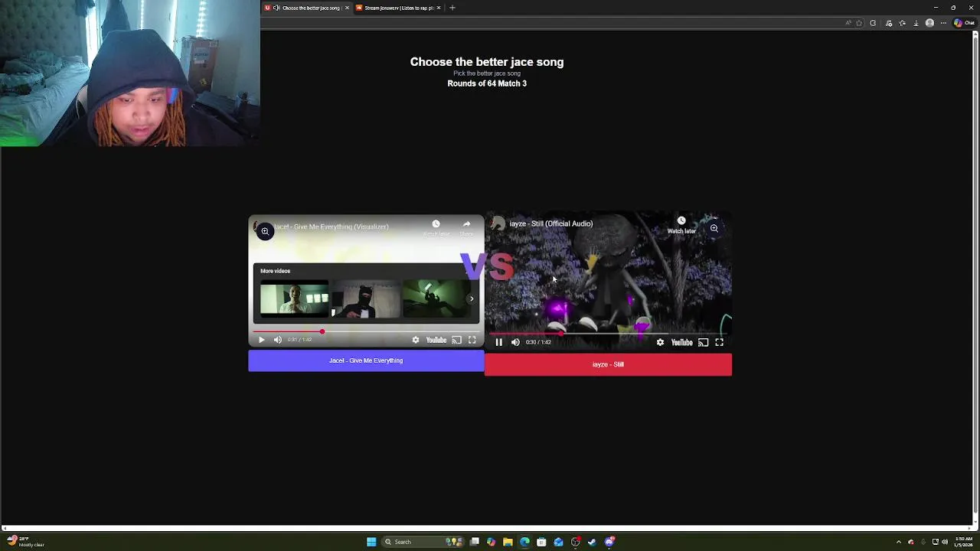Open iayze channel avatar on right video

tap(498, 223)
